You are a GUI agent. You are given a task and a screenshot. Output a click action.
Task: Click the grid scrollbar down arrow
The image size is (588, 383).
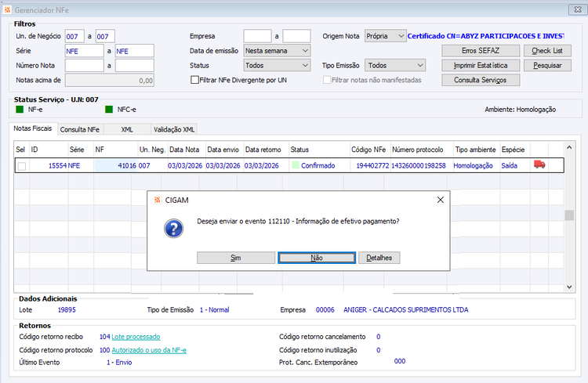tap(569, 287)
